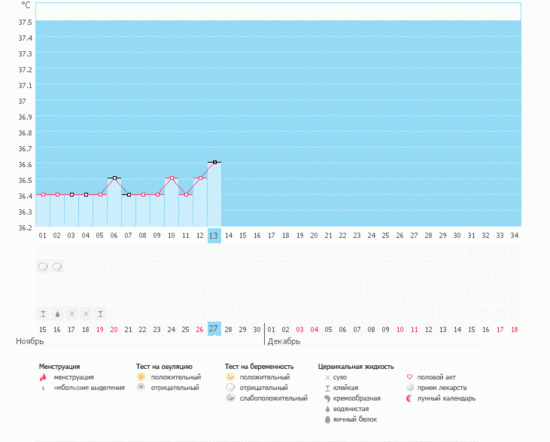Click the 37.5 temperature axis label

click(25, 22)
